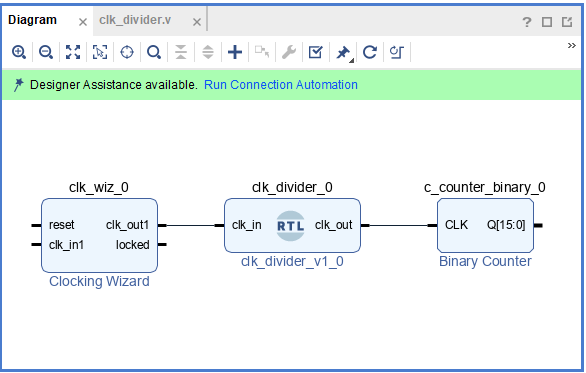
Task: Click the Designer Assistance wand icon
Action: pos(18,85)
